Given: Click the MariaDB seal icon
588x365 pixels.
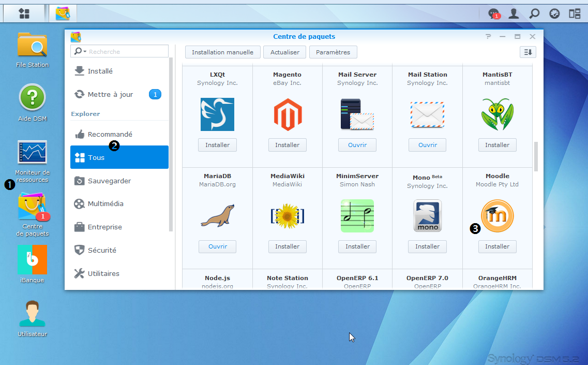Looking at the screenshot, I should coord(218,216).
